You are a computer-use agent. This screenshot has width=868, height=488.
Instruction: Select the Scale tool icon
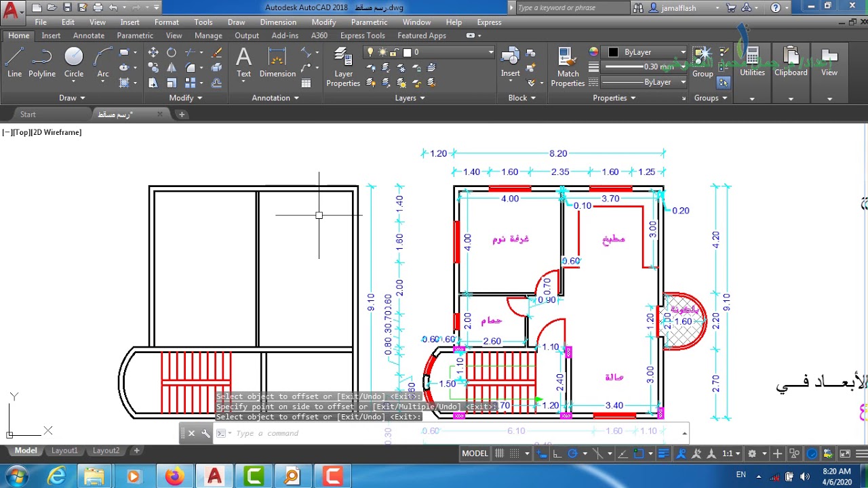172,83
